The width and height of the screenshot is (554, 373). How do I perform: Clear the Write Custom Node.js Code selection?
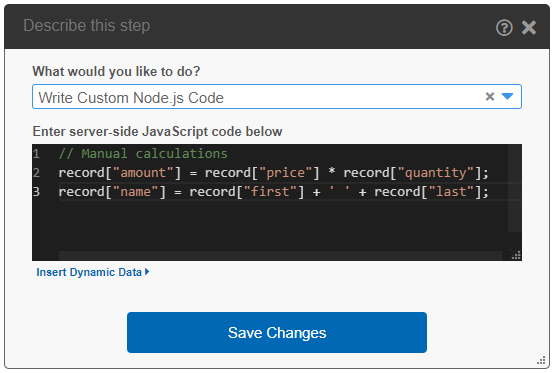pos(490,96)
